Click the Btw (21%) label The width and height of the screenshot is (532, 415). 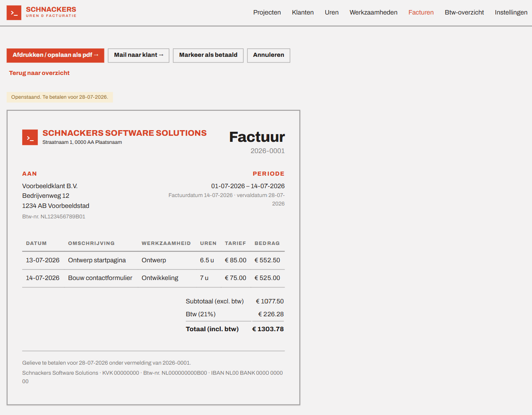200,314
